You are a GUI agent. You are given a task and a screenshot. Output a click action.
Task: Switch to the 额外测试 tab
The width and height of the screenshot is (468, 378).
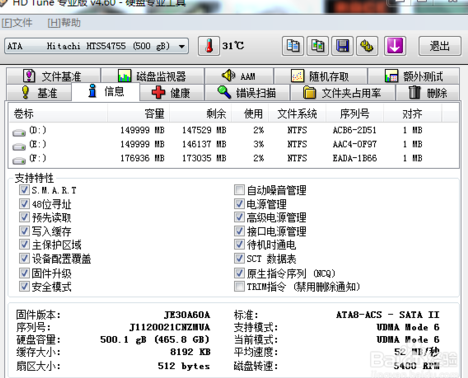414,76
